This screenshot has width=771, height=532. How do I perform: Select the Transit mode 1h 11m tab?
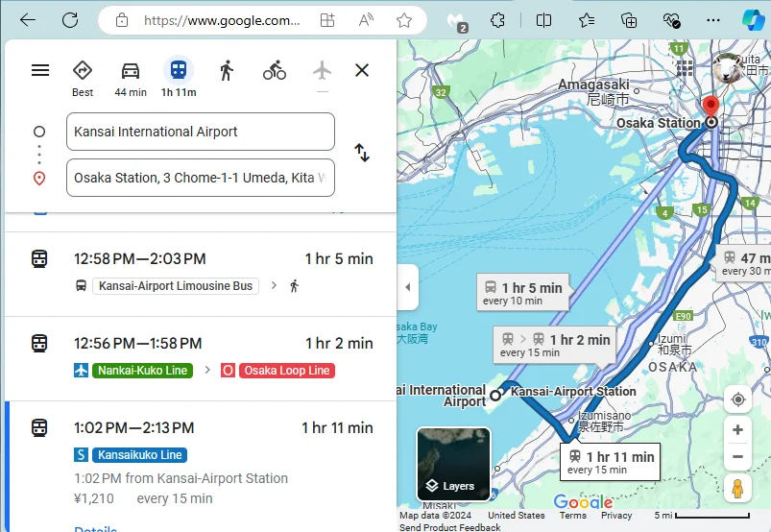tap(179, 78)
